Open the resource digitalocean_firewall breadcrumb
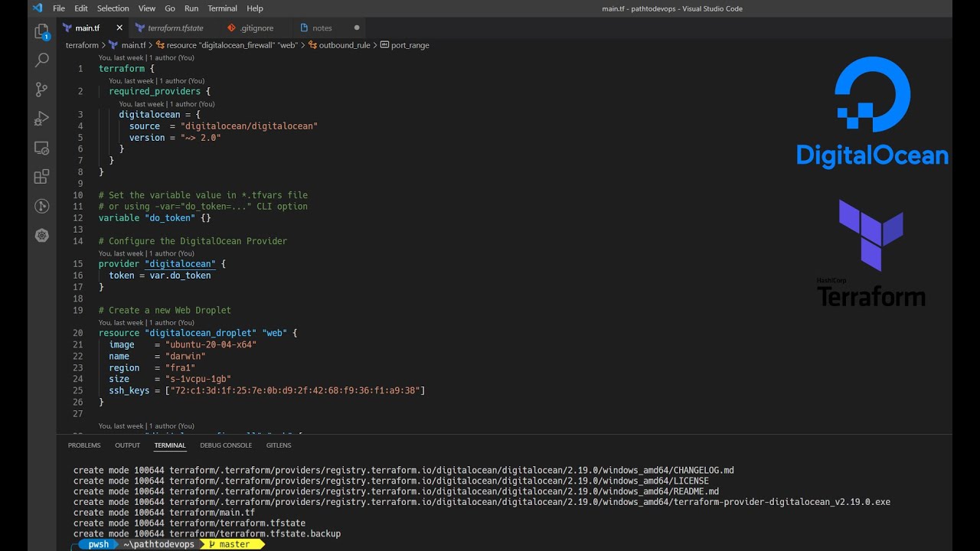Viewport: 980px width, 551px height. click(x=226, y=45)
